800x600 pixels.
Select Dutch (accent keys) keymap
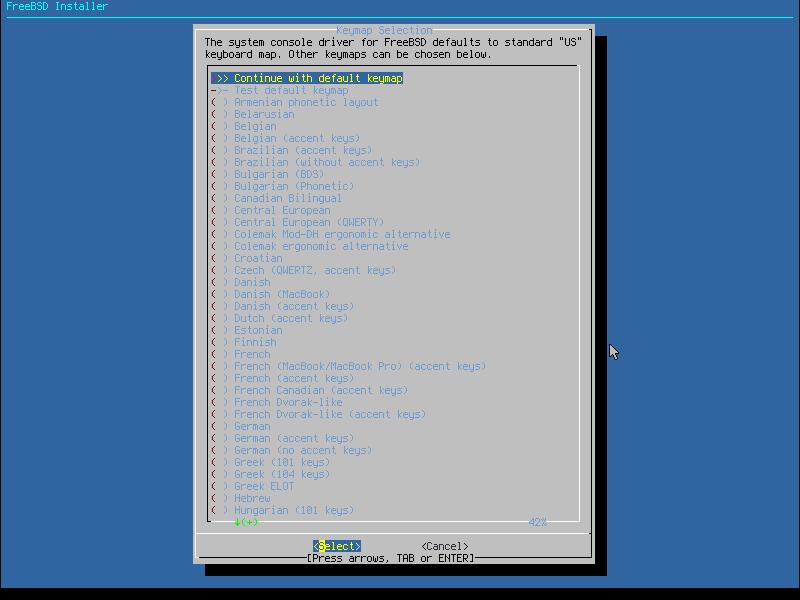pyautogui.click(x=280, y=318)
